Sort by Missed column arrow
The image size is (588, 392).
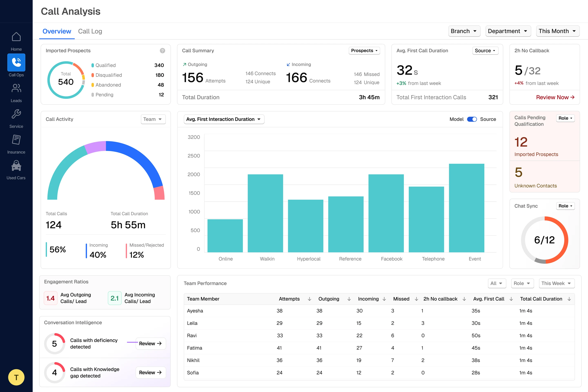click(x=416, y=299)
